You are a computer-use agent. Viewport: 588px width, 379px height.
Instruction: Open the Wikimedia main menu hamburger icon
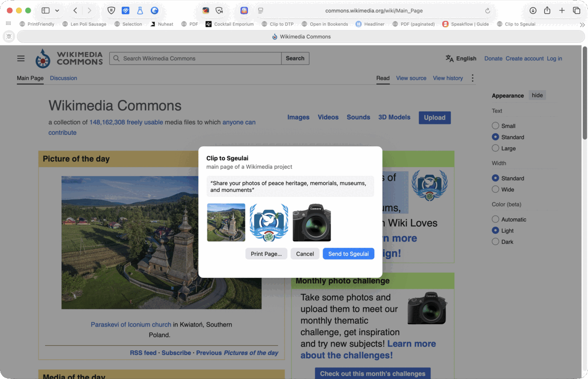[21, 58]
